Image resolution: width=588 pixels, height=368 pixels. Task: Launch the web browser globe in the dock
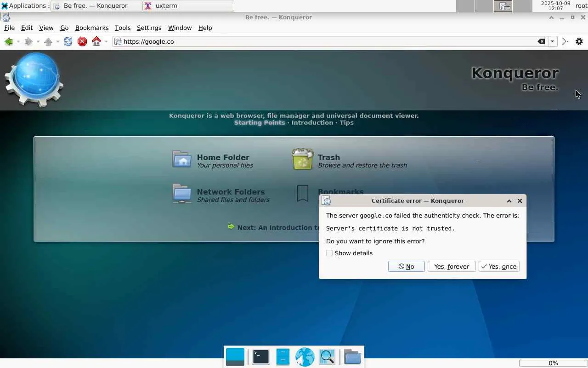coord(305,357)
